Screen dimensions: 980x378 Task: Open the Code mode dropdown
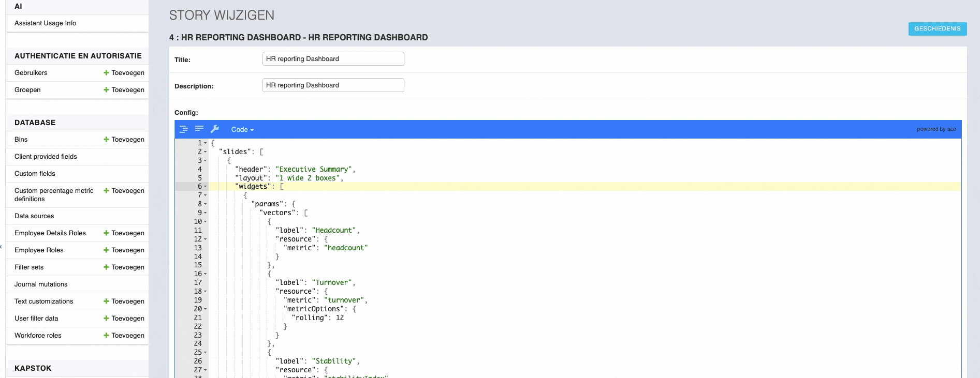[x=242, y=130]
